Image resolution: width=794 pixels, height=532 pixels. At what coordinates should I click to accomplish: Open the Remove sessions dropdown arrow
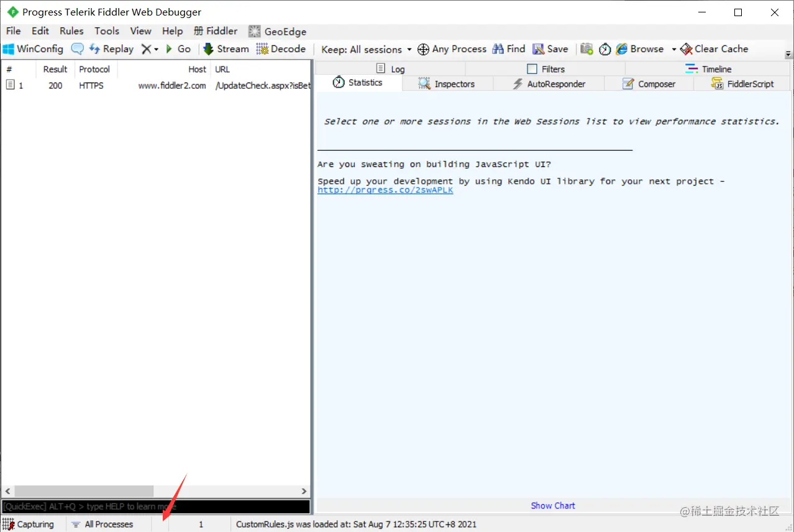[156, 49]
